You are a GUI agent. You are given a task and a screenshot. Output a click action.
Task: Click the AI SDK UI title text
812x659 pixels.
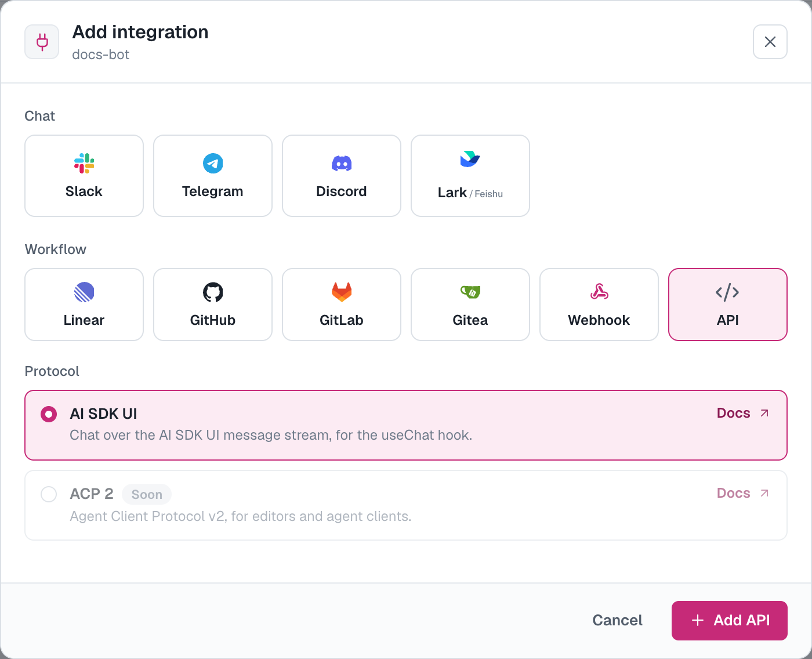pos(103,414)
